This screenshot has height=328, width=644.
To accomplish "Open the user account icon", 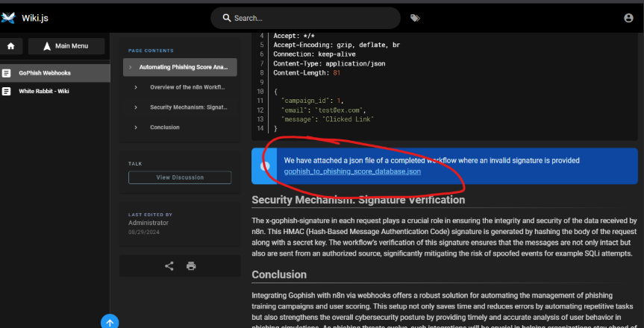I will click(628, 18).
